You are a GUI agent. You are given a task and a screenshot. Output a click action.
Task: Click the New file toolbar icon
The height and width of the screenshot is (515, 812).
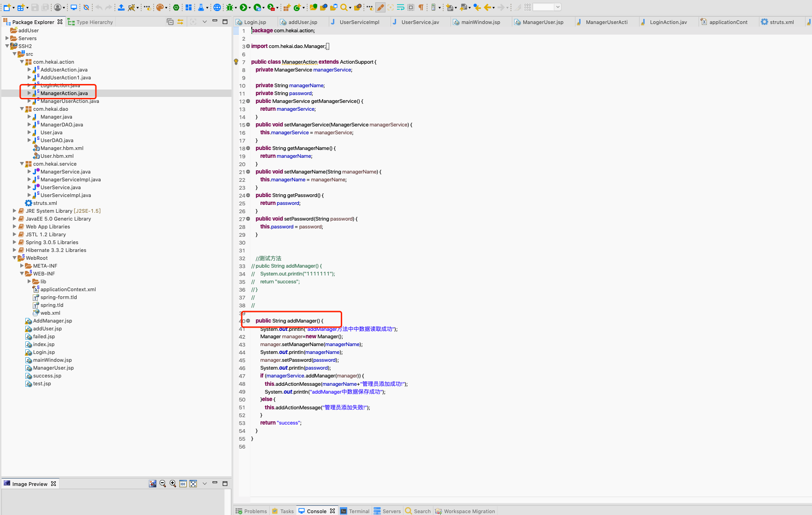(7, 7)
